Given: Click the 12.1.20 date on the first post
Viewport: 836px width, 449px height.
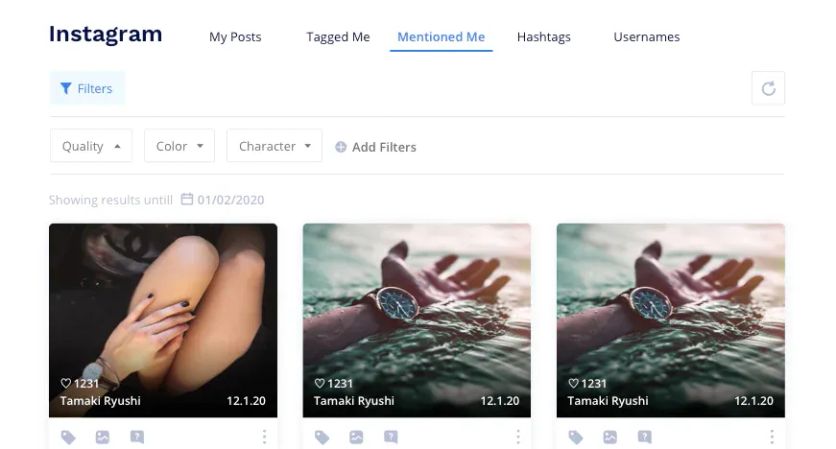Looking at the screenshot, I should (246, 401).
